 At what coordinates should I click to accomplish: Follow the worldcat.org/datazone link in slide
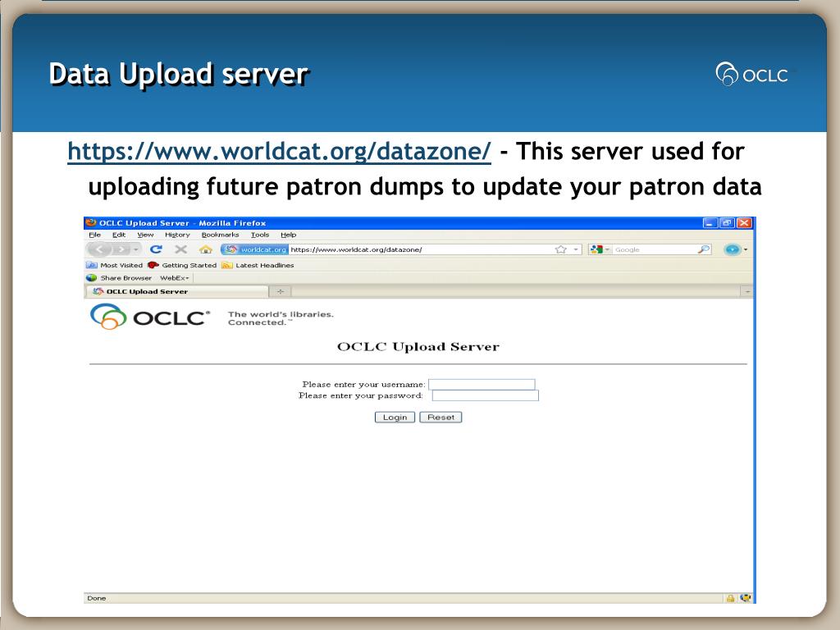point(279,151)
